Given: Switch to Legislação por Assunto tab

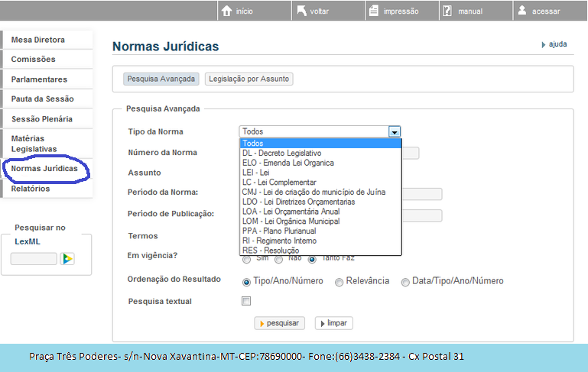Looking at the screenshot, I should pos(249,79).
